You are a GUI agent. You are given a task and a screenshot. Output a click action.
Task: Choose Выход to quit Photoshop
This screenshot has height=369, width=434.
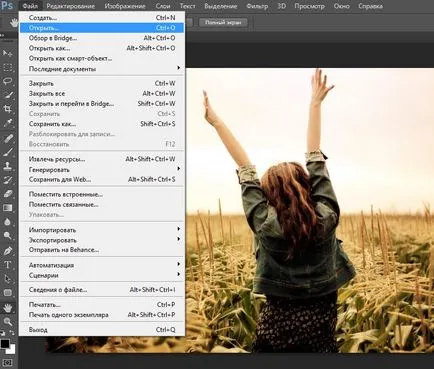tap(102, 330)
